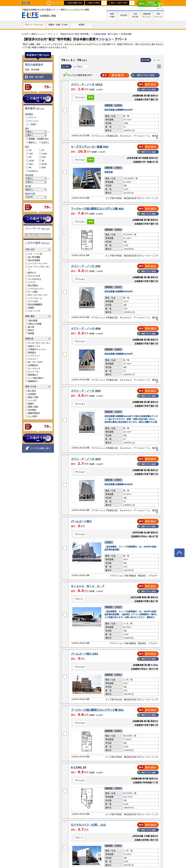Screen dimensions: 186x868
Task: Click 検討リストに追加 for ル・グランデュール一条通 502
Action: coord(148,152)
